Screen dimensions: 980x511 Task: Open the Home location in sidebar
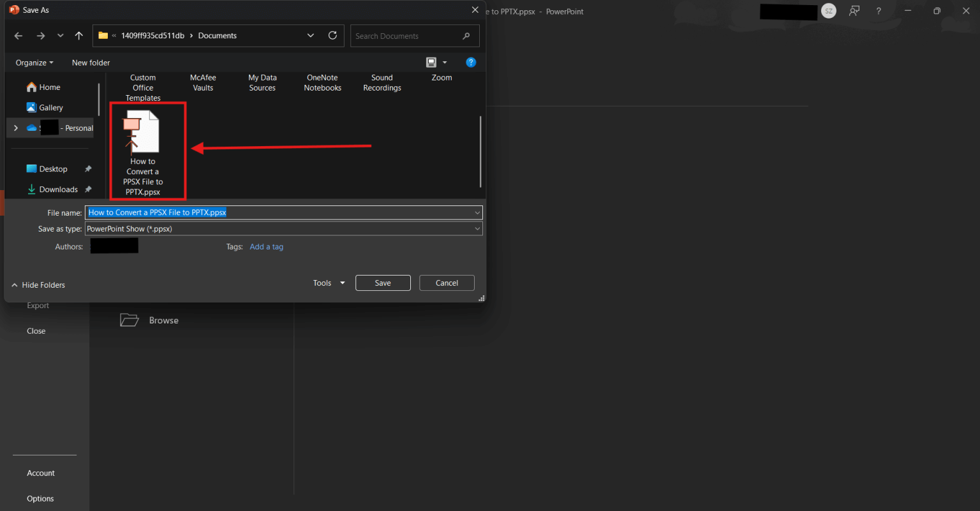(49, 87)
